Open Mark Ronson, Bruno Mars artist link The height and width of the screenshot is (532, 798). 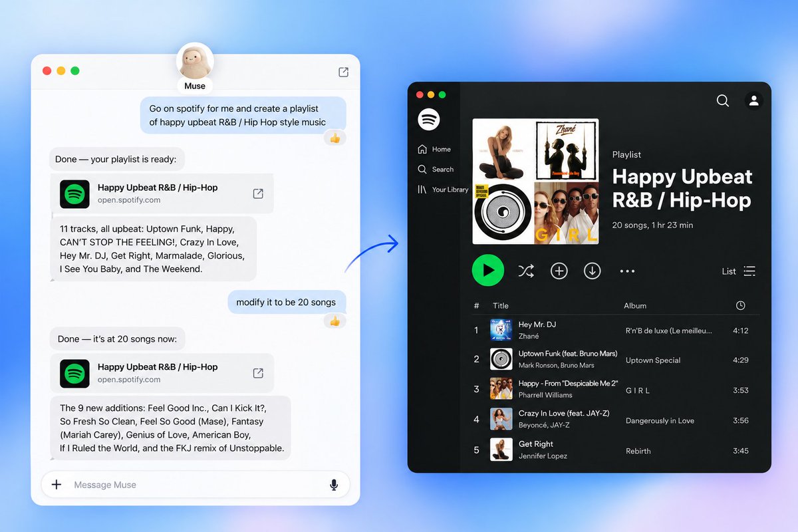tap(557, 366)
